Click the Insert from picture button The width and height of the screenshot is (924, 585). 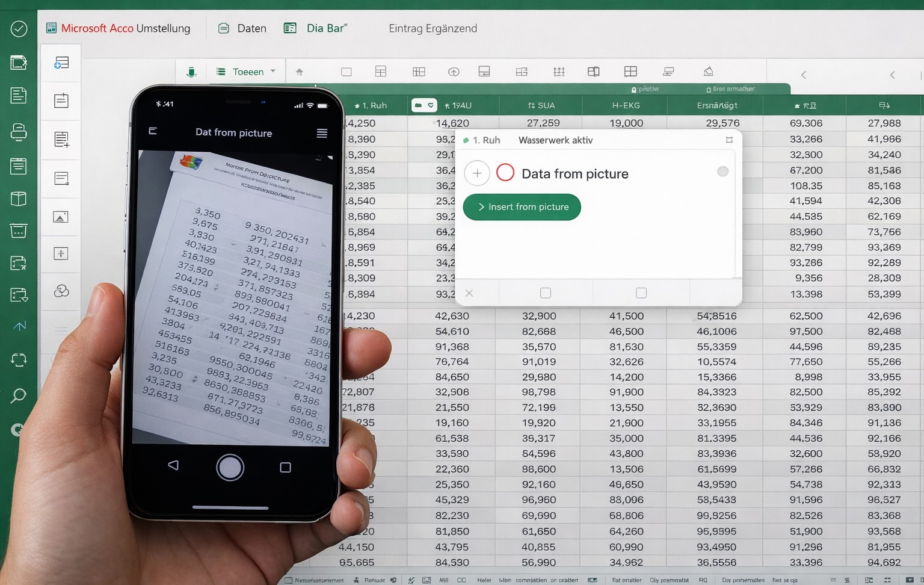(522, 207)
